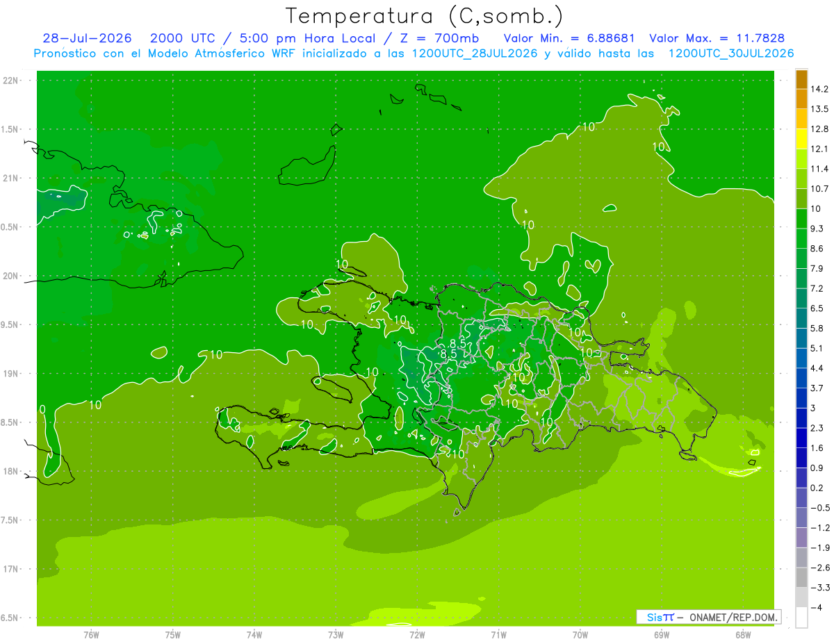Click the "13.5" colorbar value
Image resolution: width=834 pixels, height=644 pixels.
click(x=819, y=109)
